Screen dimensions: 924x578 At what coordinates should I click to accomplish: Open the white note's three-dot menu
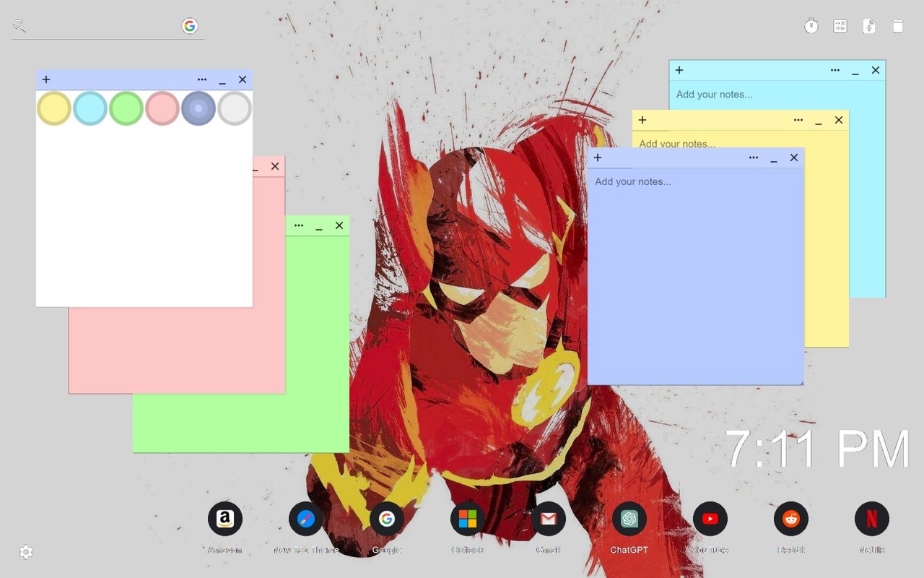pos(202,79)
